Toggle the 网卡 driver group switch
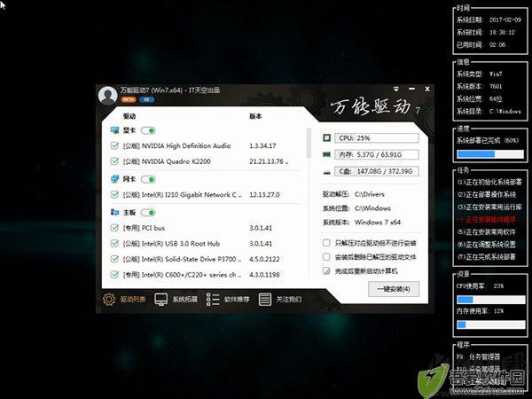The image size is (532, 399). [x=148, y=179]
